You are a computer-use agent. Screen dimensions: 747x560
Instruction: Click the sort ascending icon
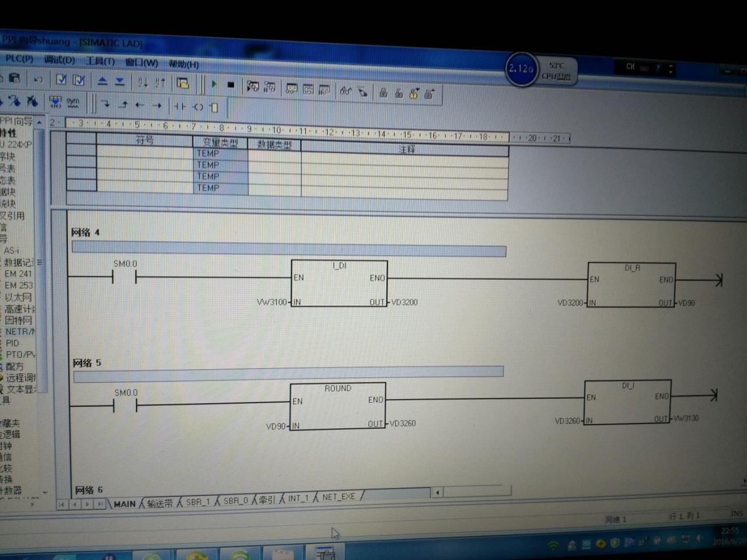click(143, 82)
